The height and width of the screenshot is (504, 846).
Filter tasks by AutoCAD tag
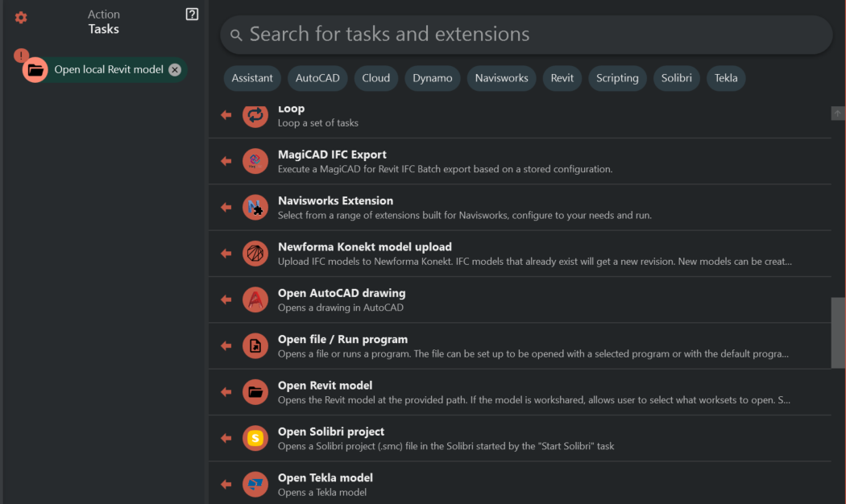tap(317, 78)
